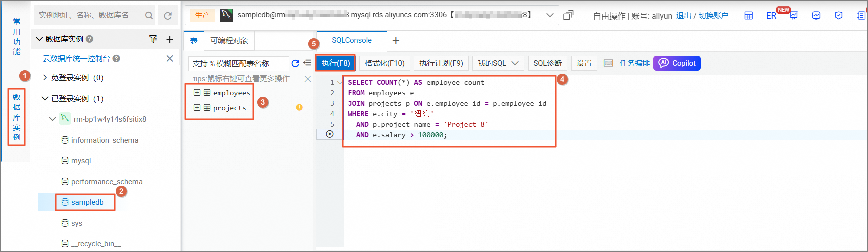Click 执行(F8) to run query
The image size is (868, 252).
pos(336,63)
